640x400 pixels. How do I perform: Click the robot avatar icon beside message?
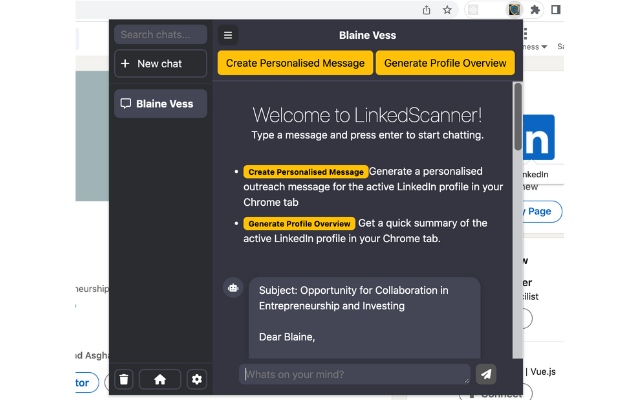click(x=233, y=288)
